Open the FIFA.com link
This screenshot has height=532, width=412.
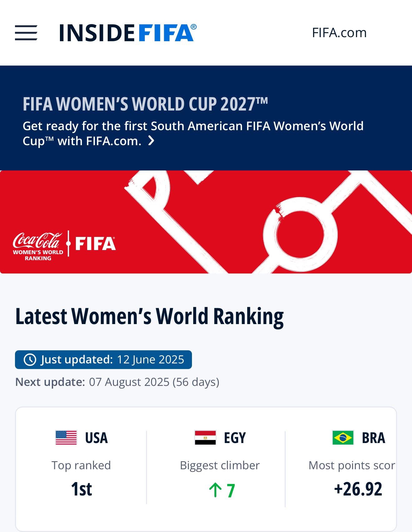[339, 33]
